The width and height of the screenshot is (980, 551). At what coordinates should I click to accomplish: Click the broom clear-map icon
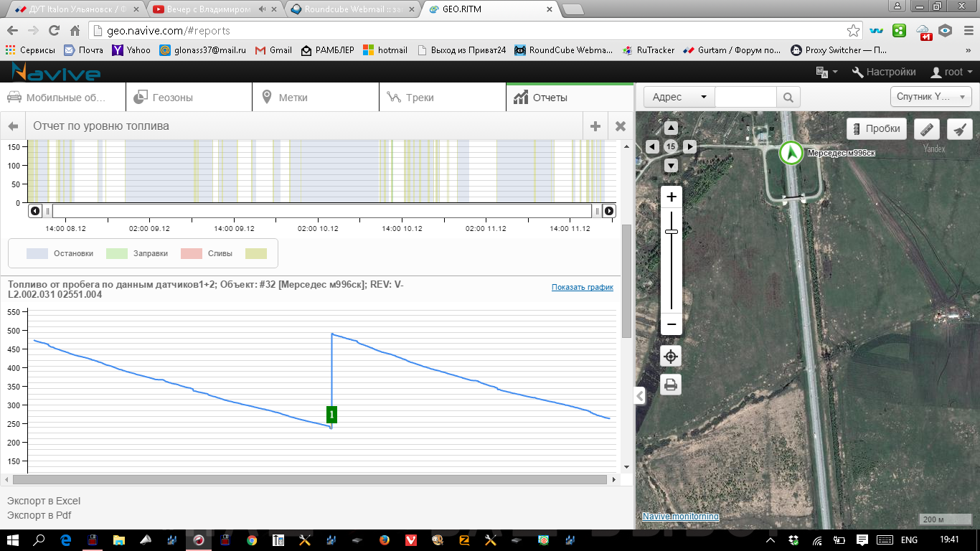(959, 129)
